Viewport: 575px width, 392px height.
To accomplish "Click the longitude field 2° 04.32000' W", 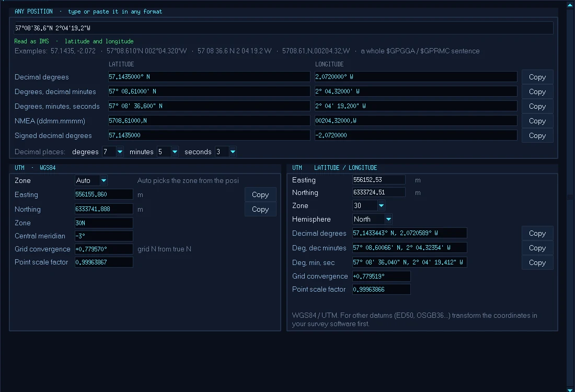I will [416, 91].
